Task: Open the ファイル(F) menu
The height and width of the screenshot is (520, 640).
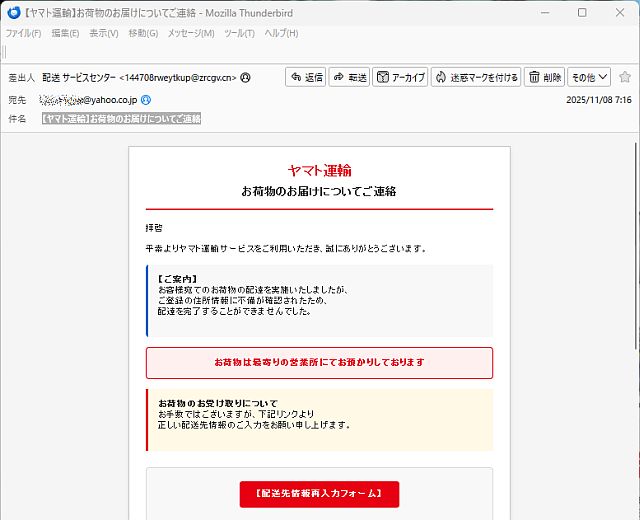Action: click(23, 33)
